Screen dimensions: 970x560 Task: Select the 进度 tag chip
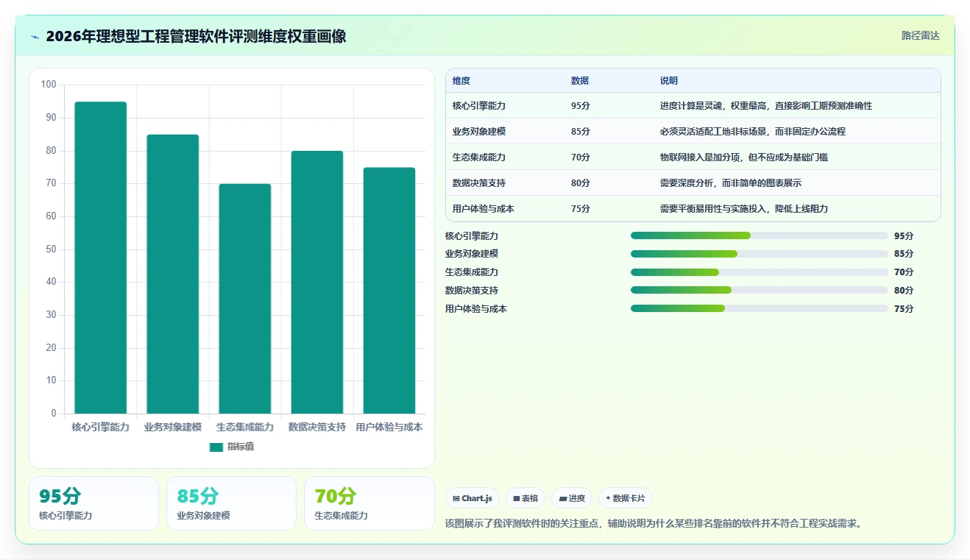coord(572,498)
